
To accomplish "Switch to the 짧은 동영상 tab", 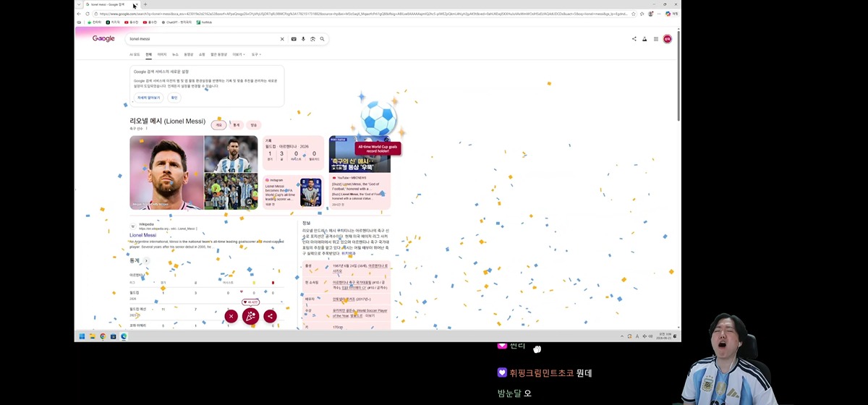I will coord(218,54).
